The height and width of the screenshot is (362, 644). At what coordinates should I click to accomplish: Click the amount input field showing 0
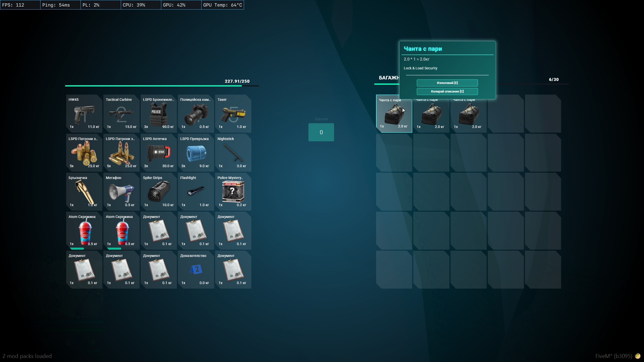pyautogui.click(x=321, y=132)
